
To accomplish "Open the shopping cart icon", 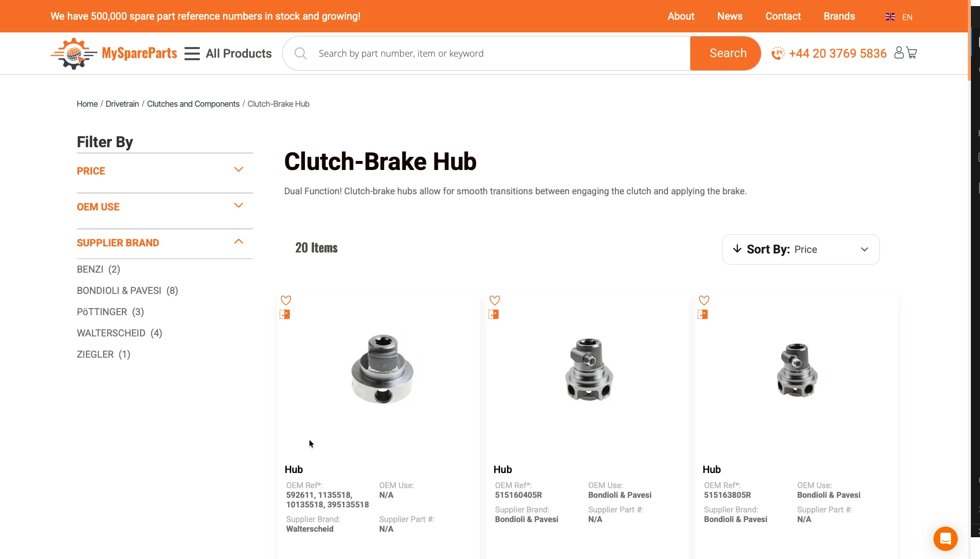I will (912, 53).
